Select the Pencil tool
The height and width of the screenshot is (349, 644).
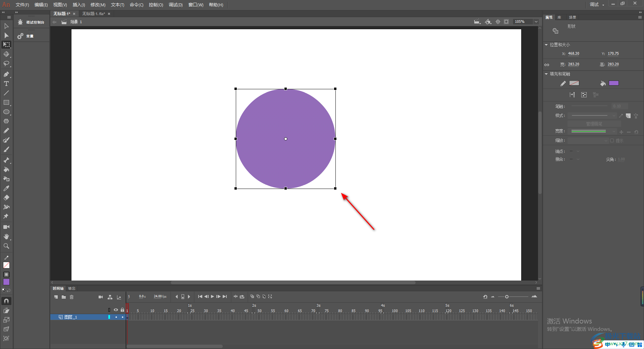6,131
